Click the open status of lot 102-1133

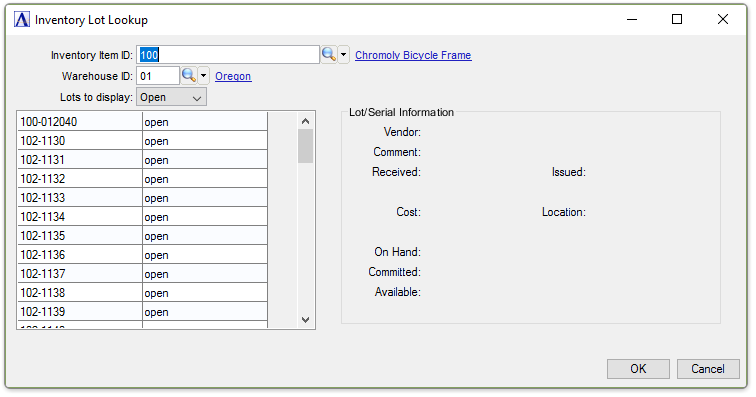coord(205,198)
